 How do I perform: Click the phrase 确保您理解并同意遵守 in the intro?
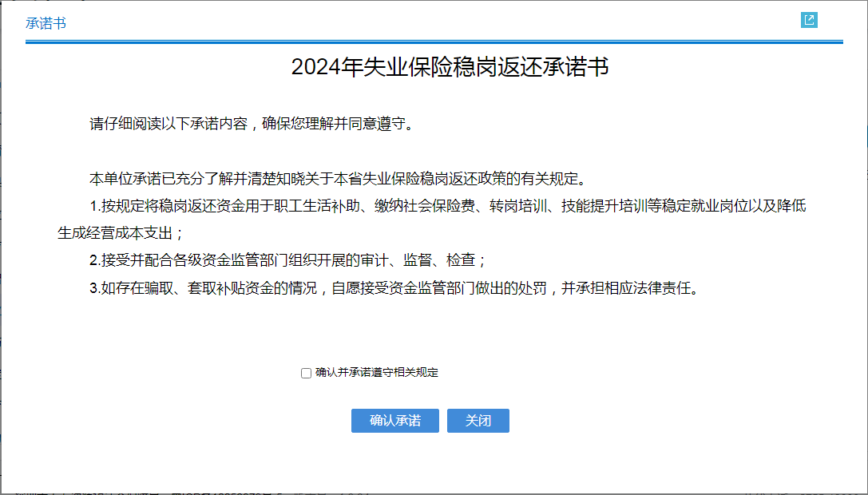335,125
